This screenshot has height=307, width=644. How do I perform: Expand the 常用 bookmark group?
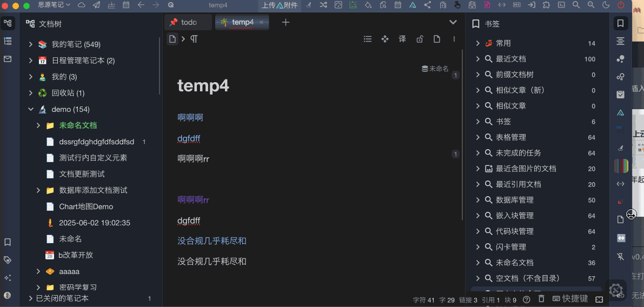click(477, 43)
